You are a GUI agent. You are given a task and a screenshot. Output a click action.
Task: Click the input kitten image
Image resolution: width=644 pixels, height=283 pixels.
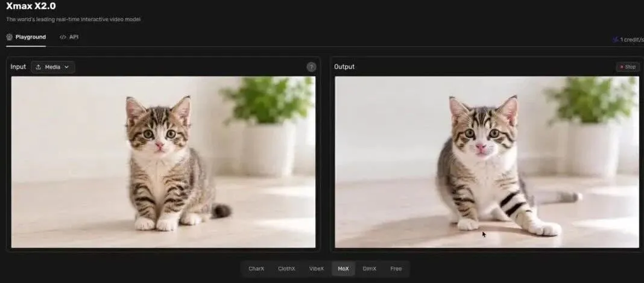point(163,162)
